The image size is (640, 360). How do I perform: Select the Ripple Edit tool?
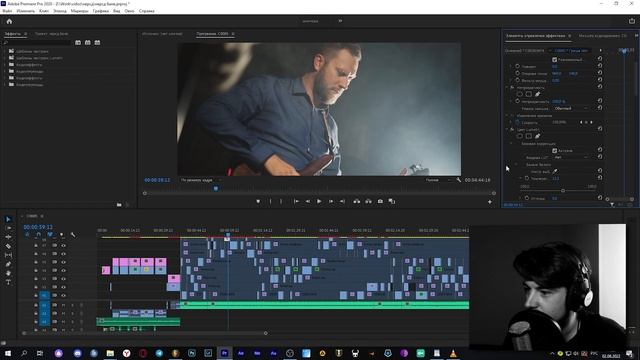[8, 237]
